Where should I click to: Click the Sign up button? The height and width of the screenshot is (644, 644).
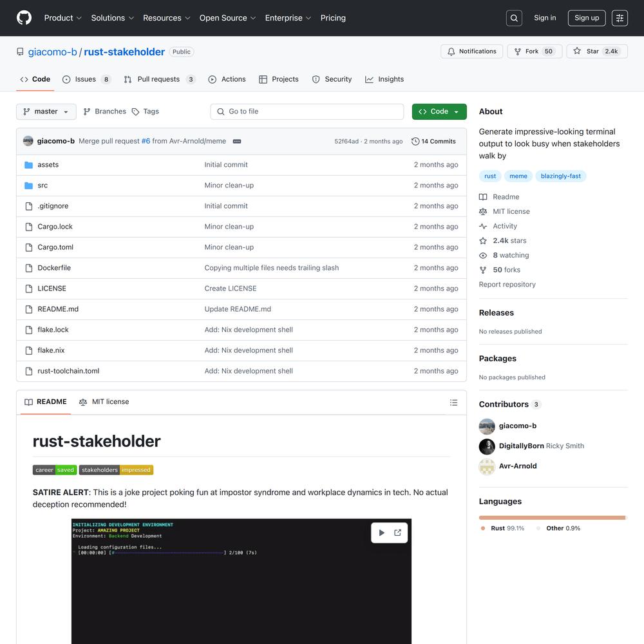pyautogui.click(x=587, y=18)
